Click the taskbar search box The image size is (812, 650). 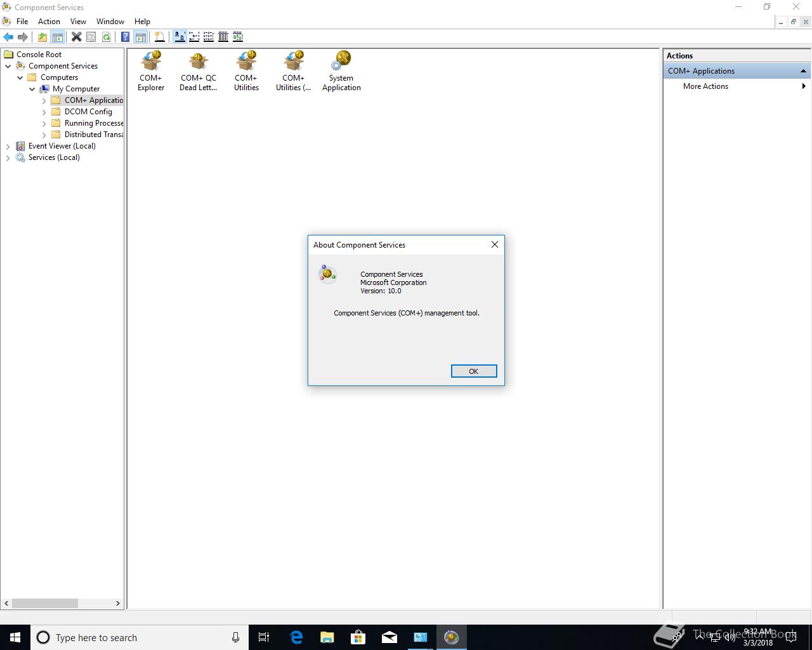tap(139, 637)
